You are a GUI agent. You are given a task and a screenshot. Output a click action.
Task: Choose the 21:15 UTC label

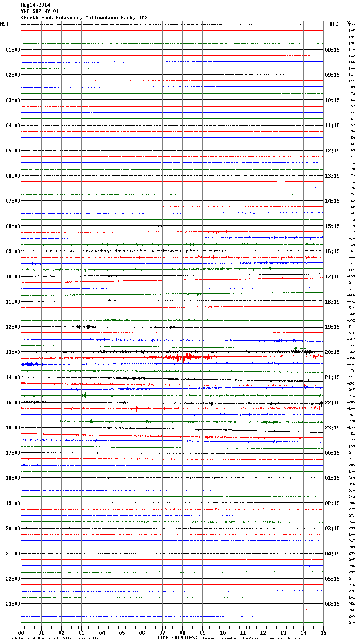pyautogui.click(x=332, y=377)
